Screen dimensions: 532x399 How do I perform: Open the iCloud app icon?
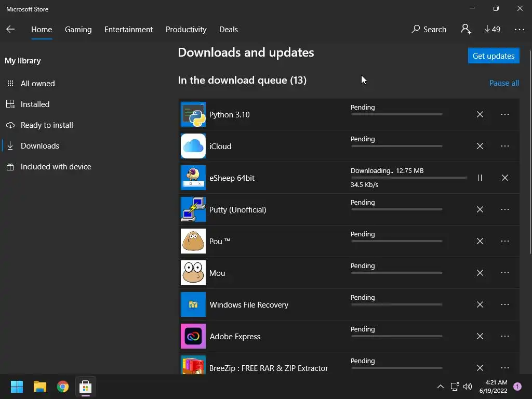[x=193, y=146]
